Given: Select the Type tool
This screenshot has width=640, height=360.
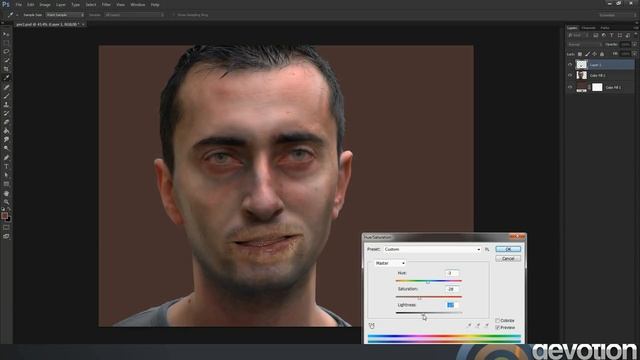Looking at the screenshot, I should coord(6,166).
